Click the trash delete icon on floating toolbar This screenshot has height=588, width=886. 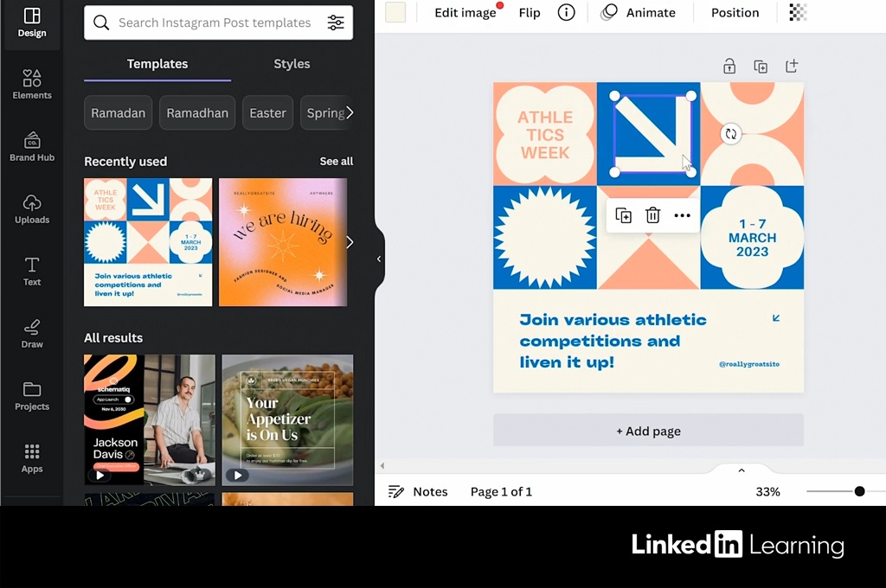pos(653,215)
